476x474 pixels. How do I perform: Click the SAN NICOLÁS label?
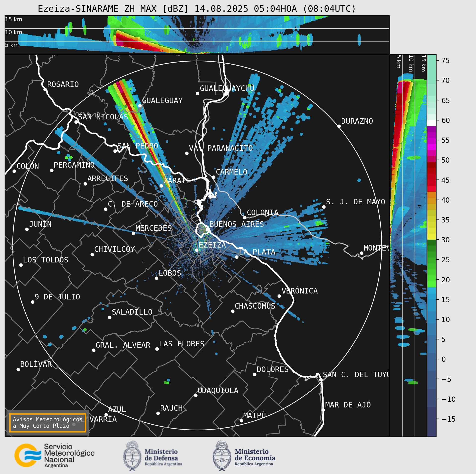tap(103, 117)
